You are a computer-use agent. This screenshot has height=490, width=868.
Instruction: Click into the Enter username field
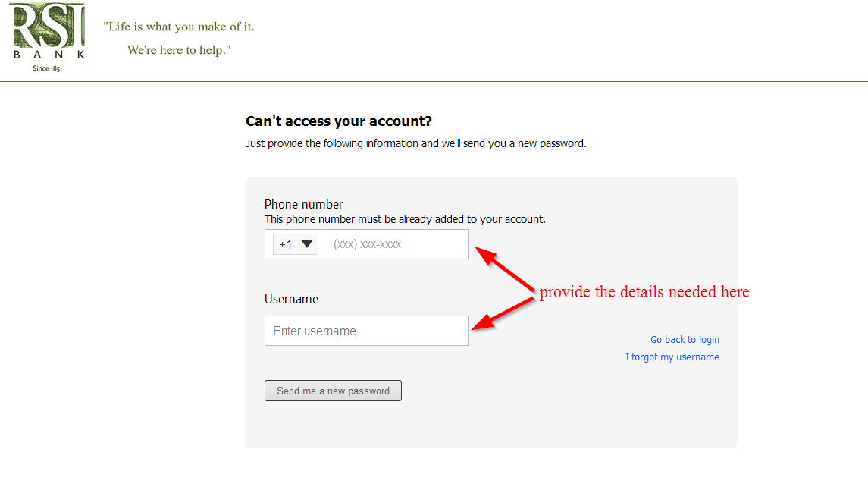[366, 331]
